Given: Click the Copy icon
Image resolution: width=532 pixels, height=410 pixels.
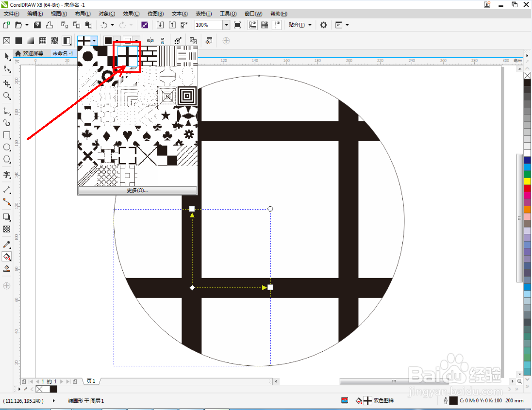Looking at the screenshot, I should 77,25.
